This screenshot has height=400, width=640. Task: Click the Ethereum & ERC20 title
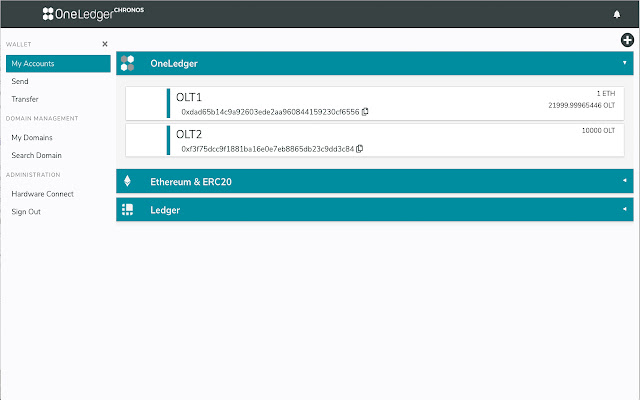pyautogui.click(x=191, y=182)
